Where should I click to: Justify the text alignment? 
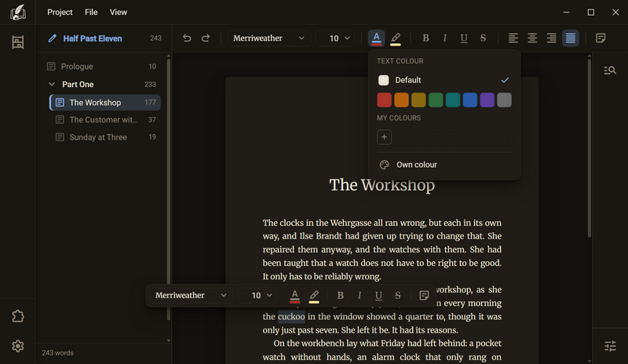point(571,38)
